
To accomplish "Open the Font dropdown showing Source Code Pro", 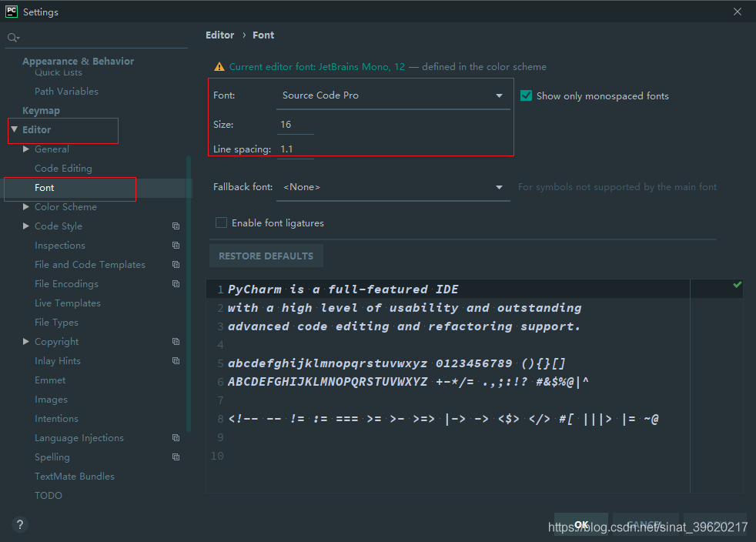I will [x=393, y=95].
